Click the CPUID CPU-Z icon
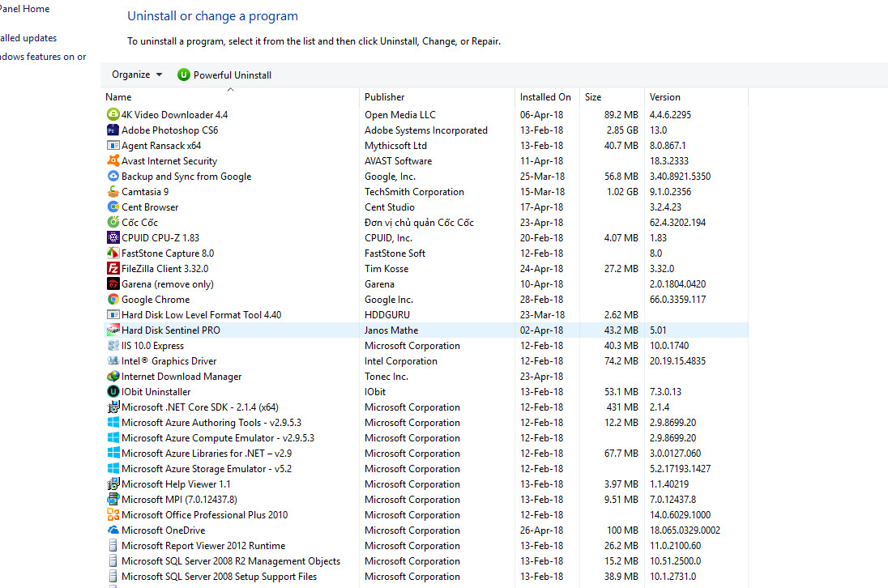888x588 pixels. [113, 237]
